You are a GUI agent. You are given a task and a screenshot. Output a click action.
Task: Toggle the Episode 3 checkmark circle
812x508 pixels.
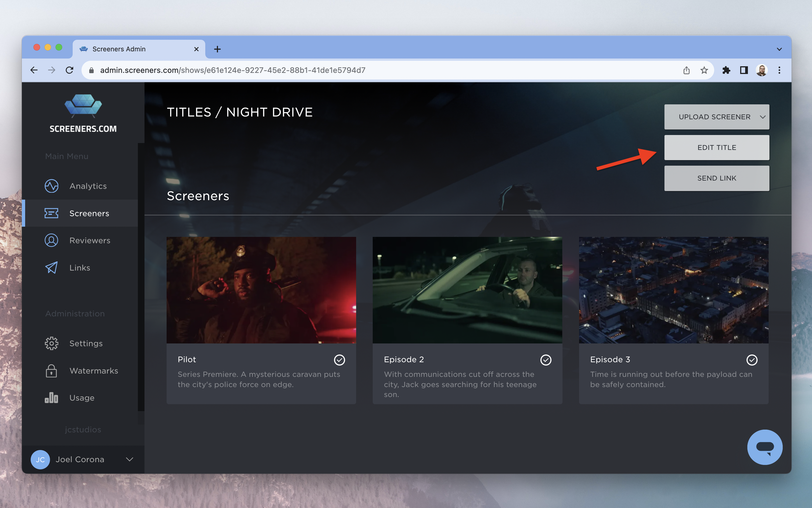752,360
